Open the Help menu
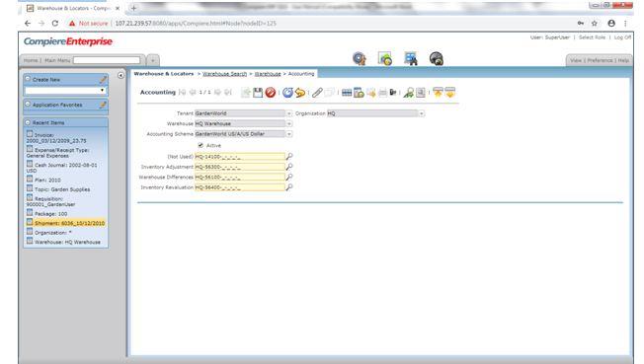 (x=623, y=60)
